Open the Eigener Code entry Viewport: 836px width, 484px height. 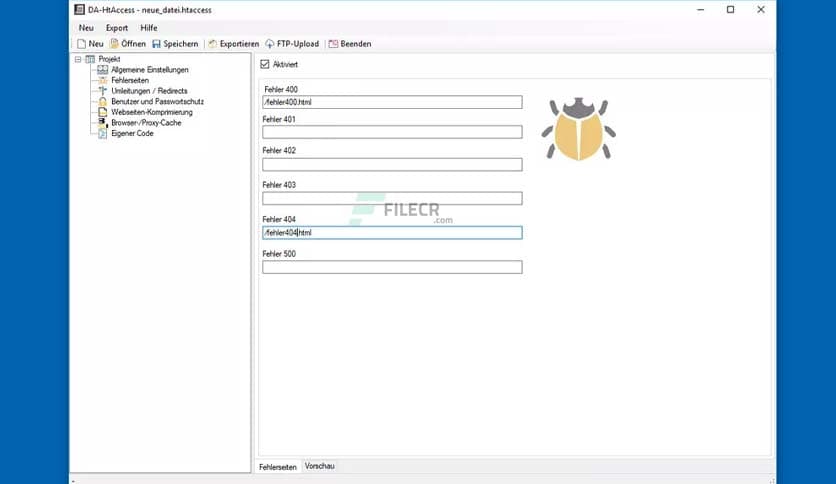coord(132,133)
